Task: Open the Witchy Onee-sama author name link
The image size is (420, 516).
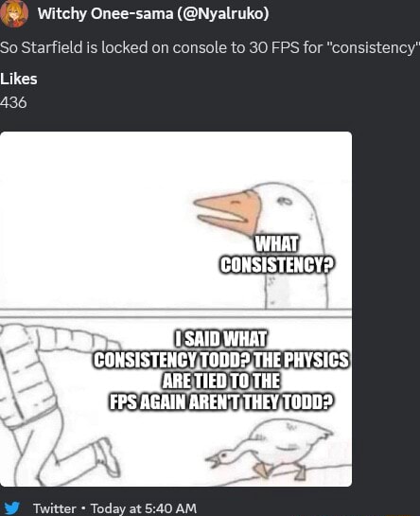Action: point(105,14)
